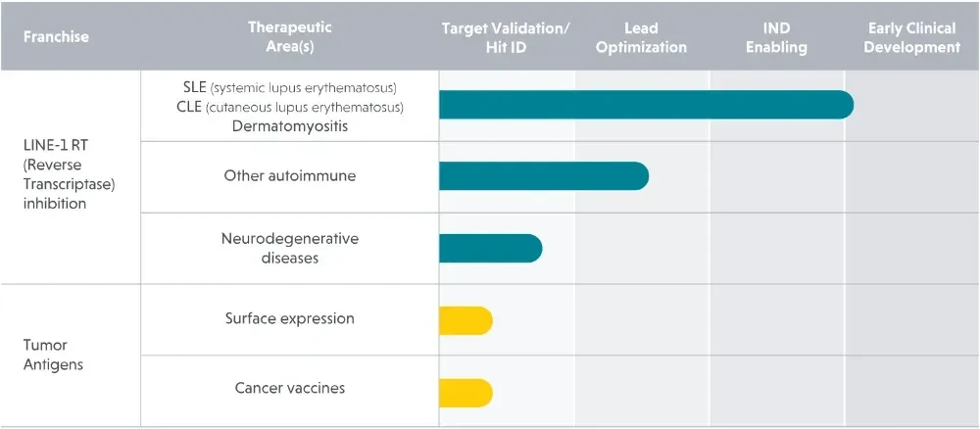This screenshot has width=980, height=429.
Task: Click the Franchise column header
Action: click(56, 37)
